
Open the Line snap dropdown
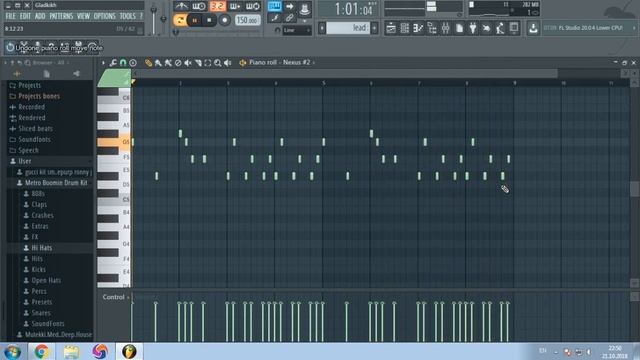coord(297,30)
